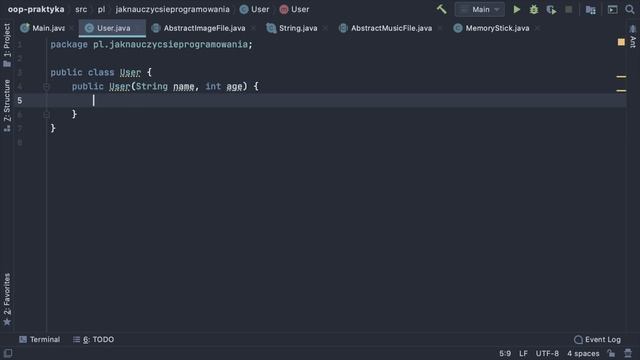Viewport: 640px width, 360px height.
Task: Open Project Structure toolbar icon
Action: coord(590,9)
